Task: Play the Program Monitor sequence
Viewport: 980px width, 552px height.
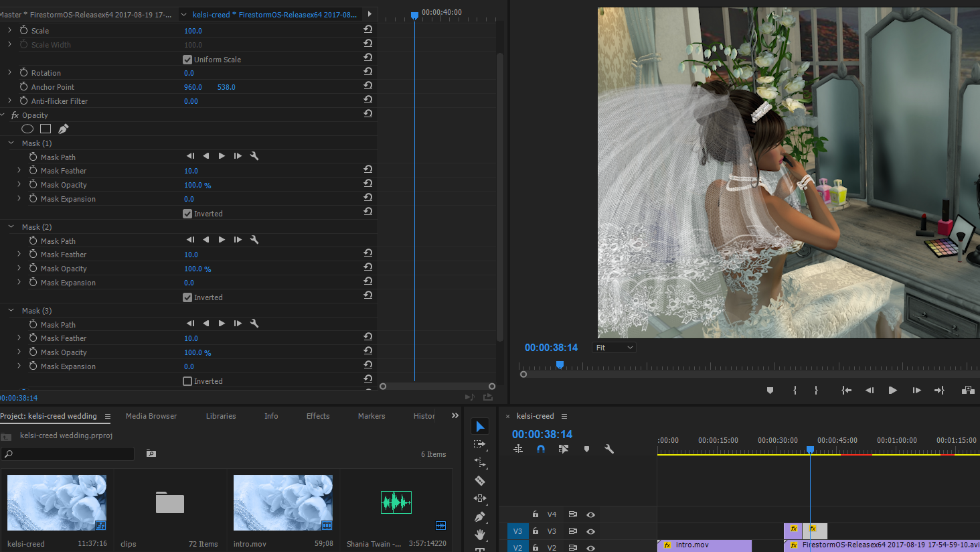Action: click(x=892, y=391)
